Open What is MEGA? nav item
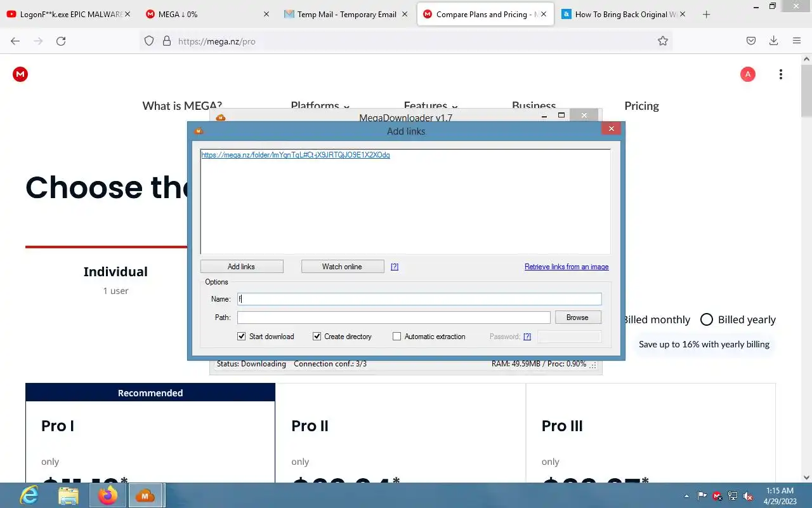The image size is (812, 508). [x=182, y=106]
